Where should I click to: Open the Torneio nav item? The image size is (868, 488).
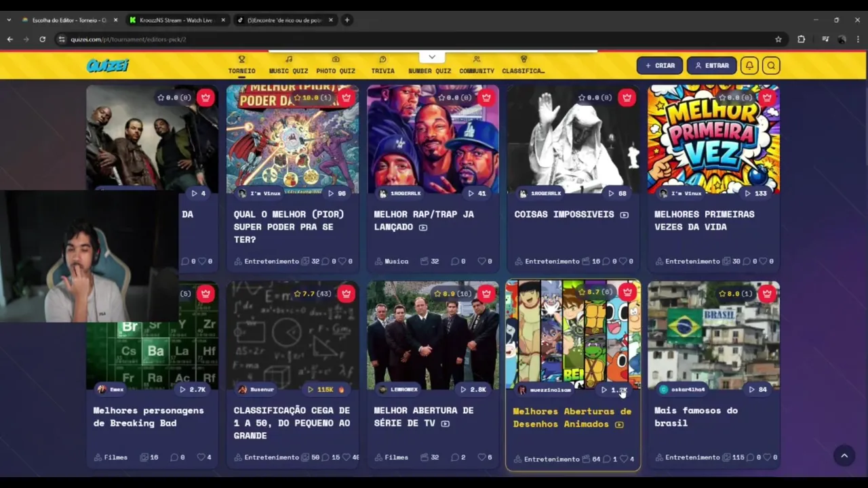pos(241,65)
